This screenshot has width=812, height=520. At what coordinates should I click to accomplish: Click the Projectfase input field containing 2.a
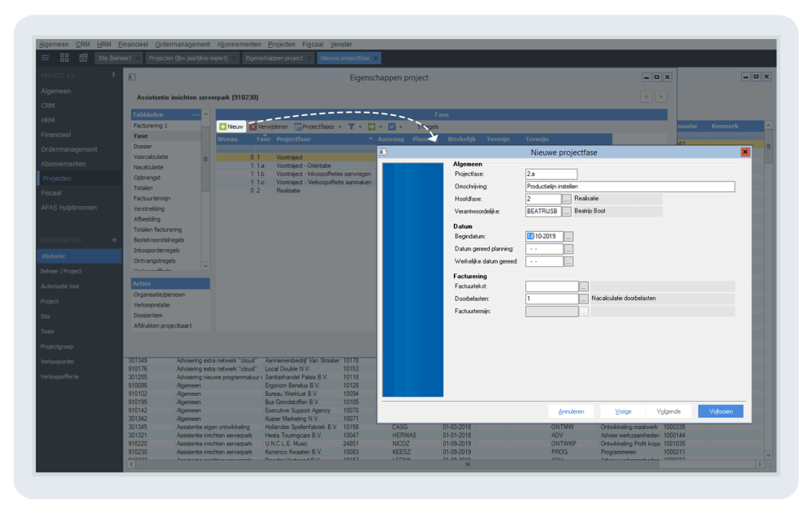click(x=551, y=174)
